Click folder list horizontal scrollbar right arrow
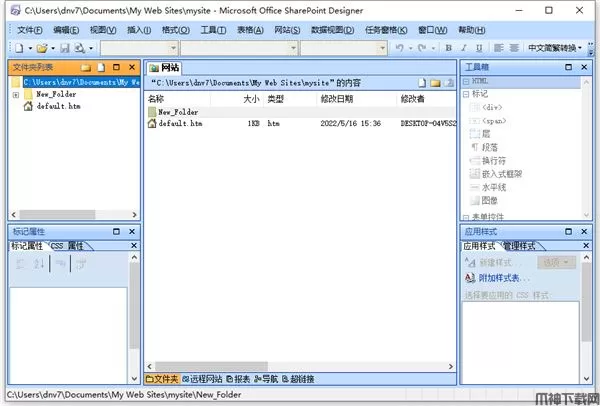 coord(134,215)
